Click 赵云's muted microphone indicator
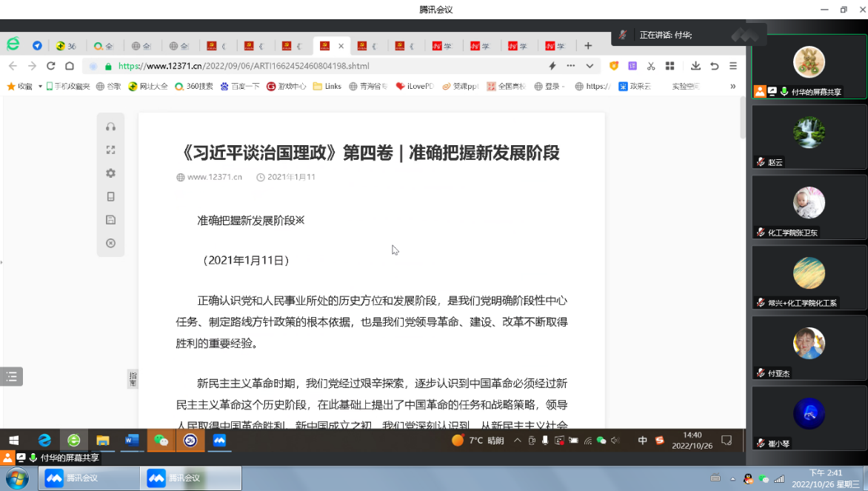 pos(760,162)
